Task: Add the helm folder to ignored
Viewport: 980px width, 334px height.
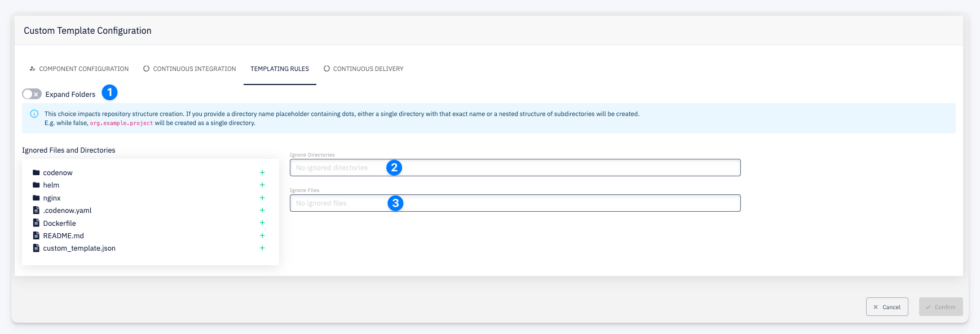Action: click(262, 185)
